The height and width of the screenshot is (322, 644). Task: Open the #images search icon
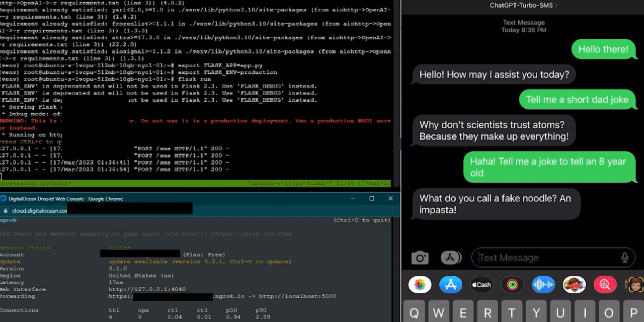605,284
